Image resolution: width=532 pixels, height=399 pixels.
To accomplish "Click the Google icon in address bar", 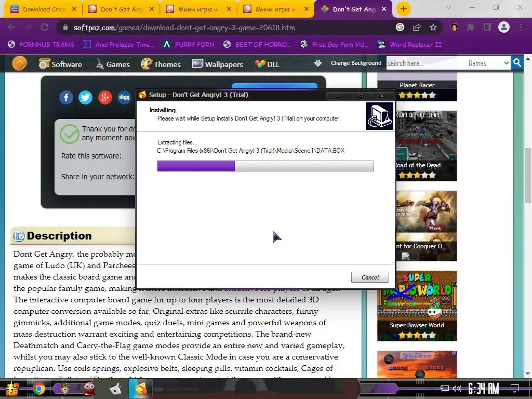I will (x=400, y=27).
